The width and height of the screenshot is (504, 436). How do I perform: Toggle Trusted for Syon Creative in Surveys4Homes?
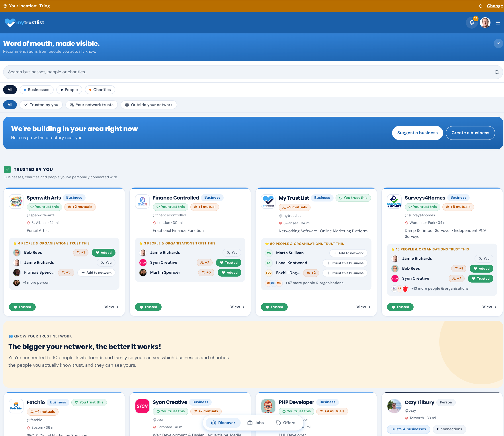pos(481,279)
